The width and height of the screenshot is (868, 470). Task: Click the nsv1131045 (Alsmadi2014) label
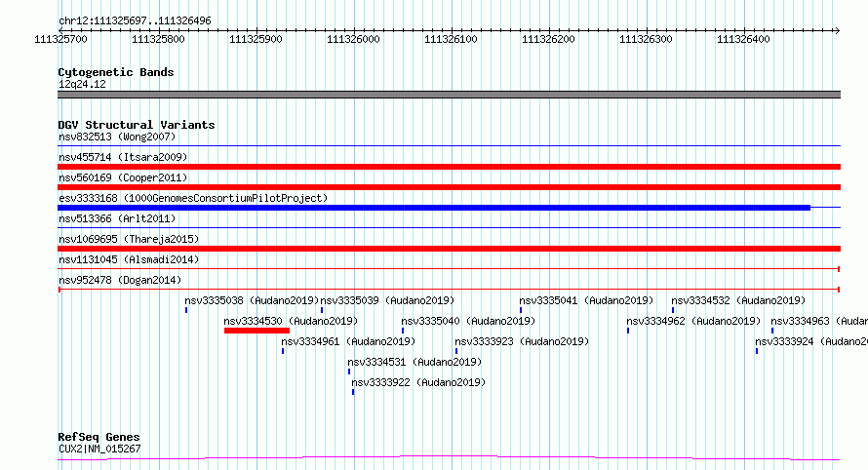[x=129, y=259]
